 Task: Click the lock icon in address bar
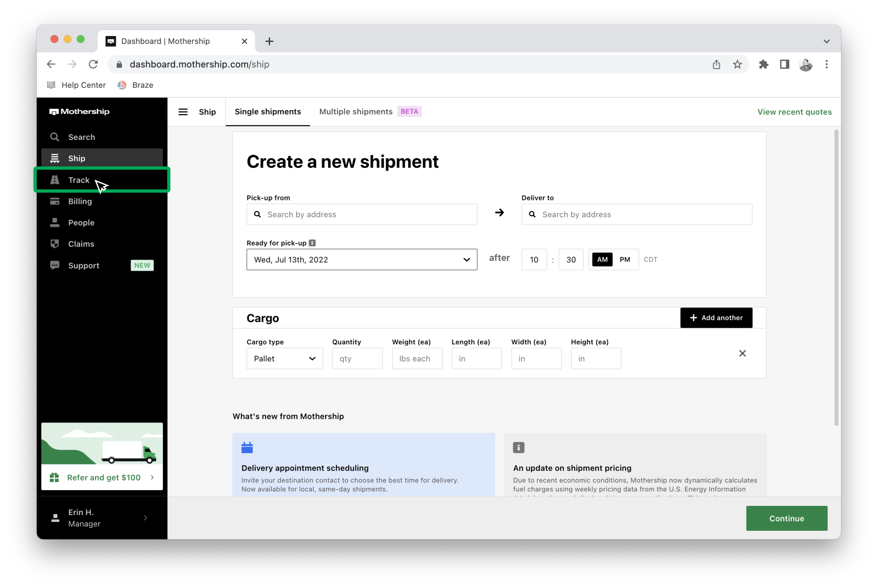119,64
